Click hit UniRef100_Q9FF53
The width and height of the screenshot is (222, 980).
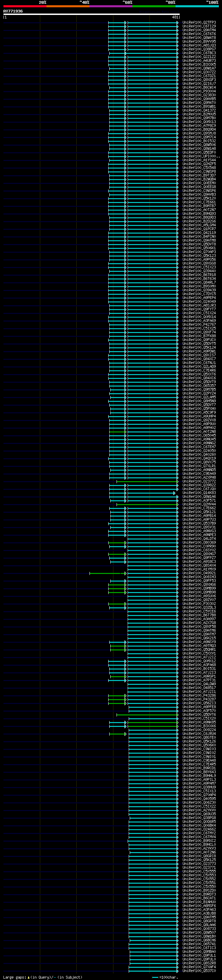click(199, 581)
